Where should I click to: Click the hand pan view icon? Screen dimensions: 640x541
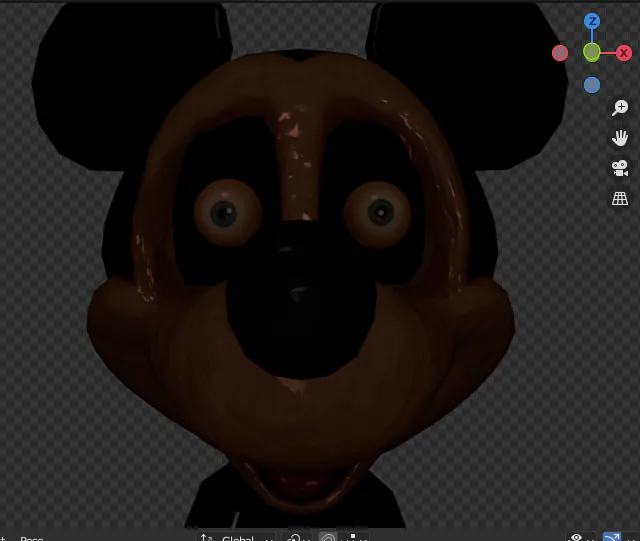tap(620, 138)
